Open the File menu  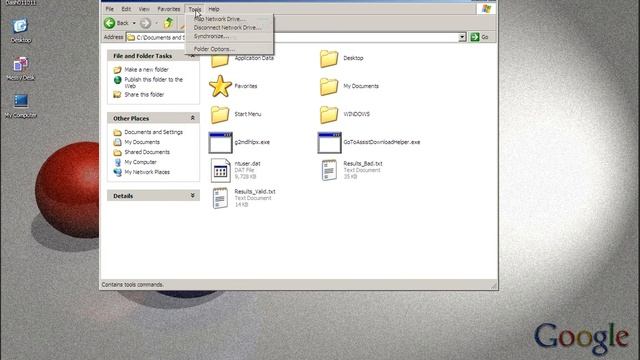coord(110,9)
